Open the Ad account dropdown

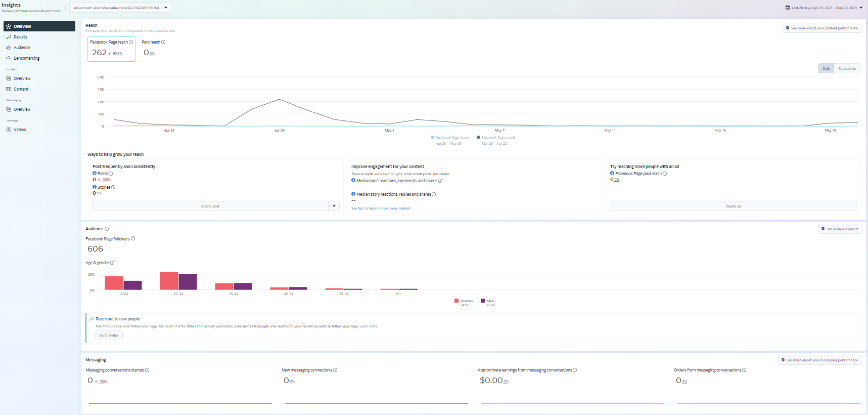click(120, 8)
